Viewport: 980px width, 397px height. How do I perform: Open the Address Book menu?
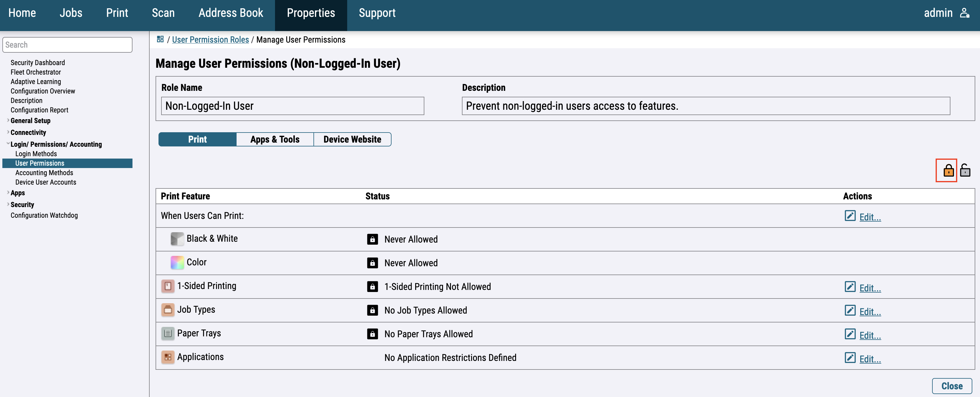231,13
